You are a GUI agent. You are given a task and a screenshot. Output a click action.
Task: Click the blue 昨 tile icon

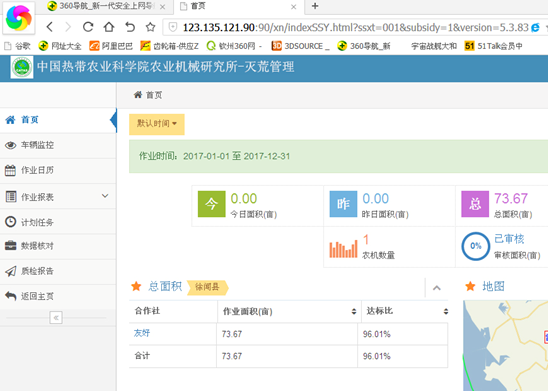click(343, 204)
